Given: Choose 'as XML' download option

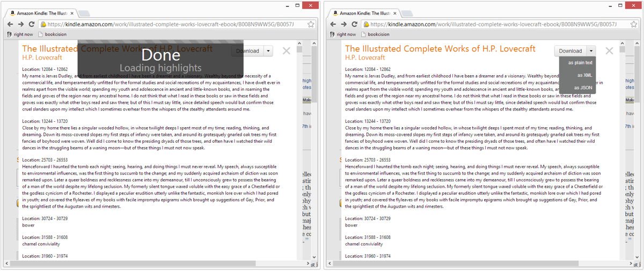Looking at the screenshot, I should click(x=584, y=75).
